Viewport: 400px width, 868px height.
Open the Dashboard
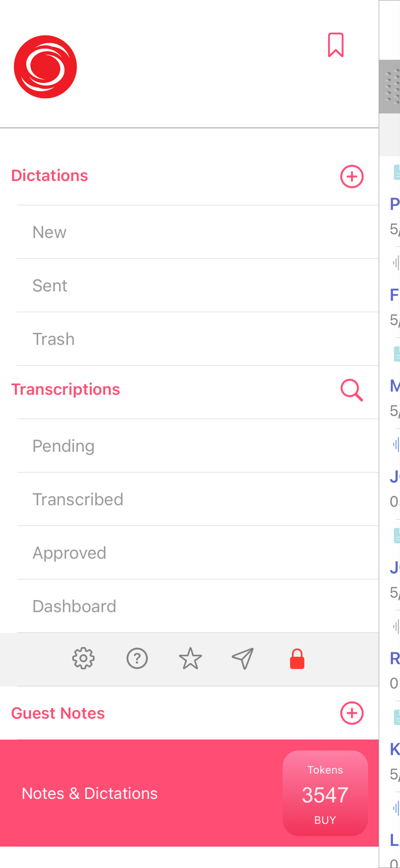click(74, 606)
